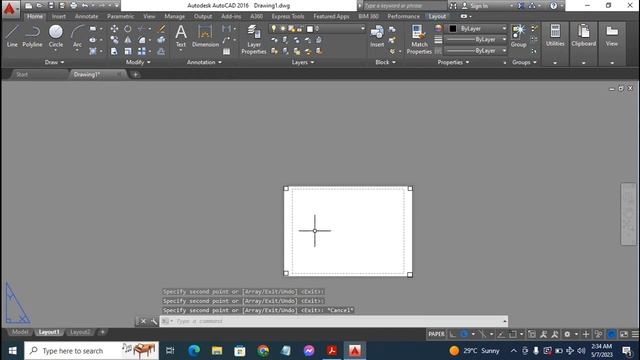The width and height of the screenshot is (640, 360).
Task: Open Layer Properties manager
Action: 253,39
